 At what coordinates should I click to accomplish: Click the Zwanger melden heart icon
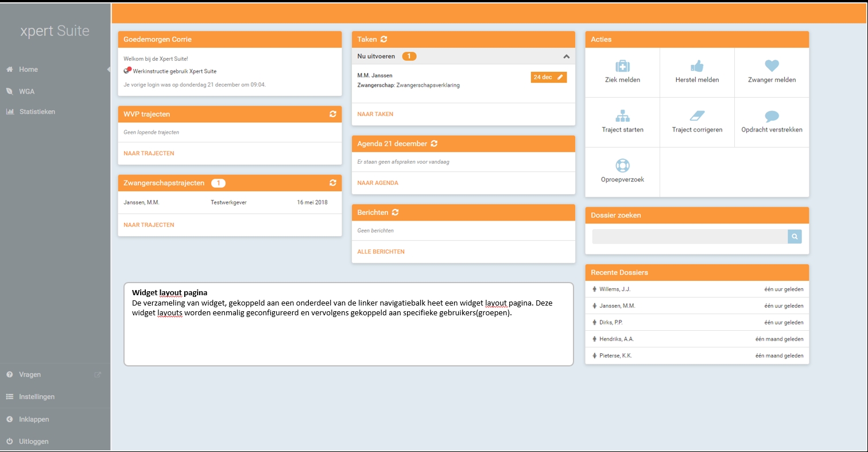[x=772, y=66]
